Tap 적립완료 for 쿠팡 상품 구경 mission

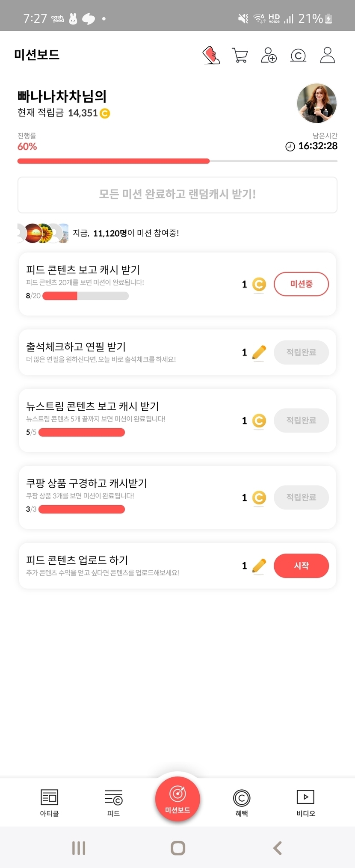point(301,498)
